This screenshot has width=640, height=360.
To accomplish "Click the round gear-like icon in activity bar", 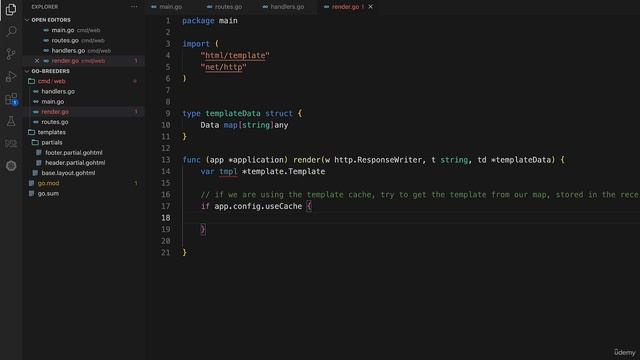I will pos(11,166).
